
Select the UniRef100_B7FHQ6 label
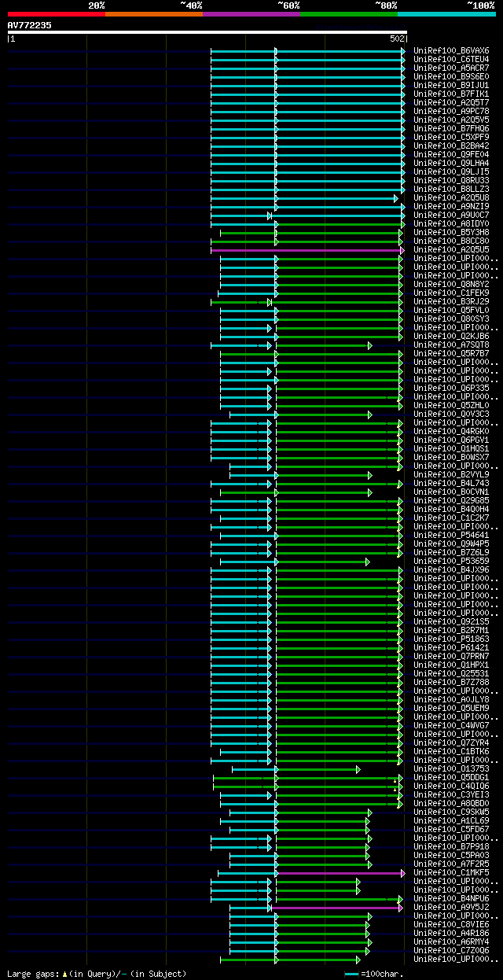tap(451, 128)
